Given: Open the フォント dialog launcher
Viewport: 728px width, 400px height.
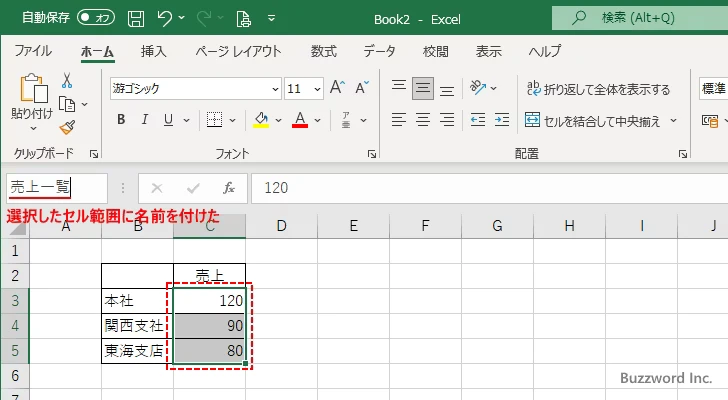Looking at the screenshot, I should tap(372, 154).
